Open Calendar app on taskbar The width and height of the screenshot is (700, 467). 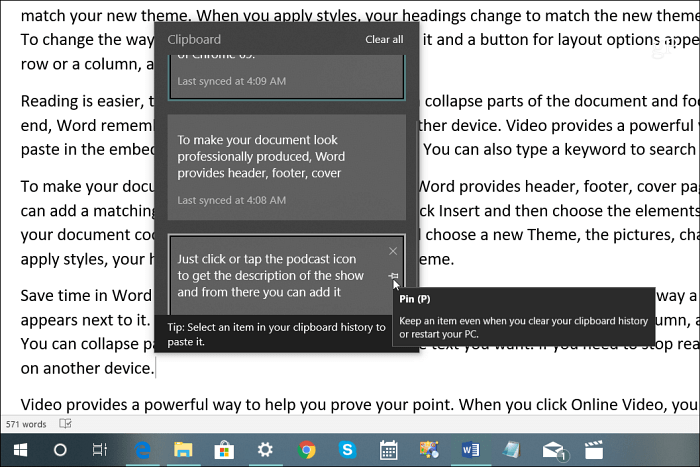pyautogui.click(x=388, y=450)
